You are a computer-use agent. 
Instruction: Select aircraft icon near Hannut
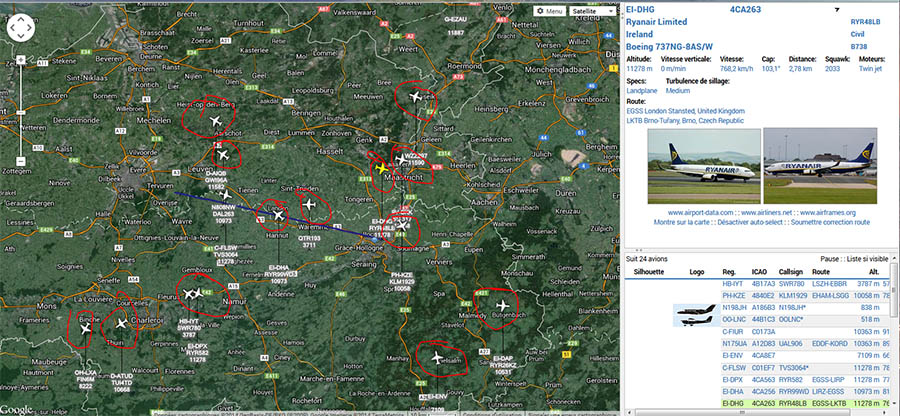coord(279,215)
